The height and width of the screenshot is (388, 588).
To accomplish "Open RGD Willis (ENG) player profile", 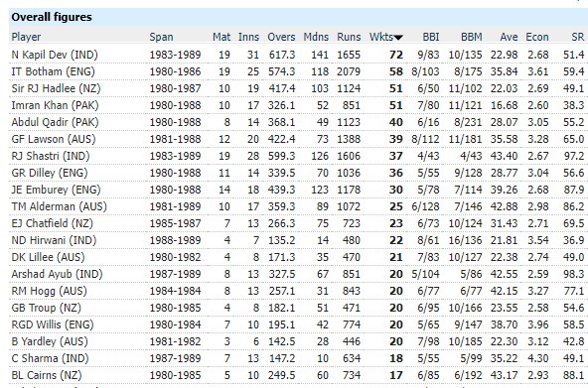I will [52, 324].
